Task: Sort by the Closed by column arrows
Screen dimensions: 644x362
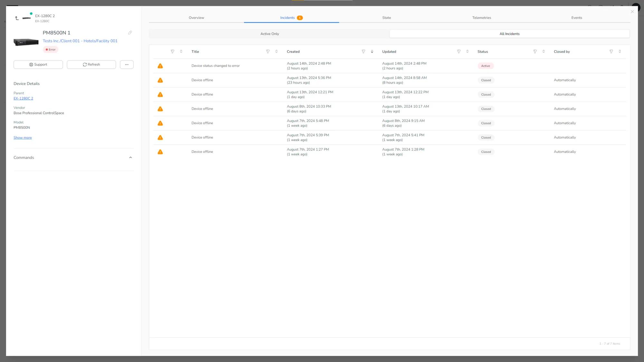Action: (620, 51)
